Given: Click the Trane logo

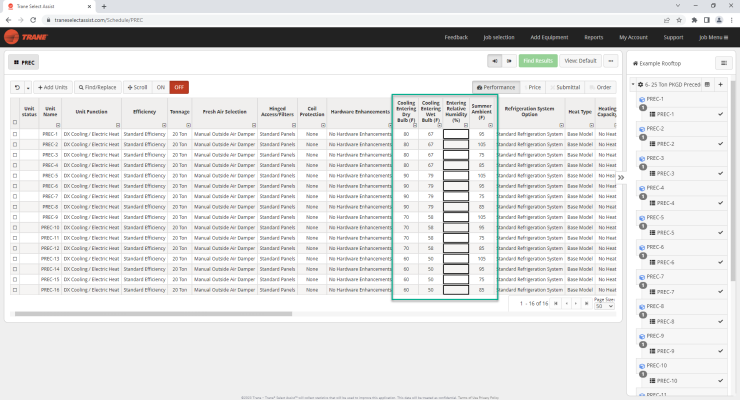Looking at the screenshot, I should pyautogui.click(x=26, y=37).
